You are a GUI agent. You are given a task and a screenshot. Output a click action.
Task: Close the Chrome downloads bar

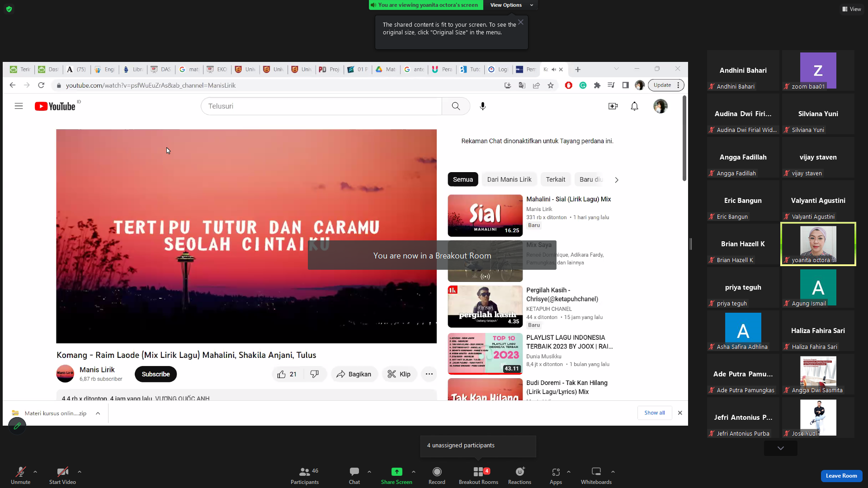coord(680,413)
